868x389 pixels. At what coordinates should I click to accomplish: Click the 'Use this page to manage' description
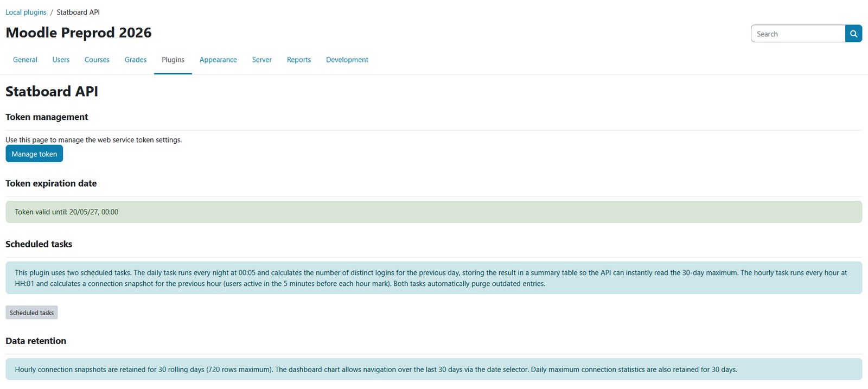pos(94,139)
